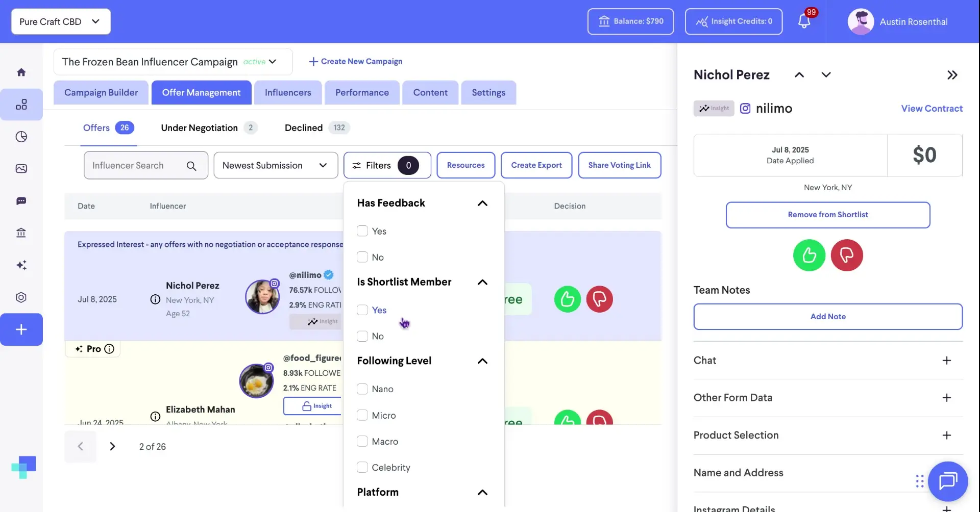980x512 pixels.
Task: Open the Home sidebar icon
Action: tap(22, 71)
